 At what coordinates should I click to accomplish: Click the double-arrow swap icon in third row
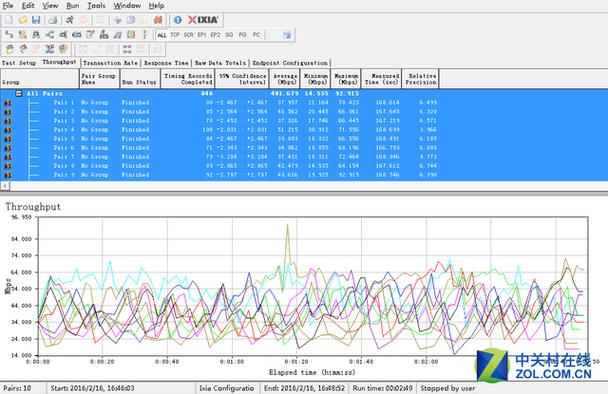127,49
